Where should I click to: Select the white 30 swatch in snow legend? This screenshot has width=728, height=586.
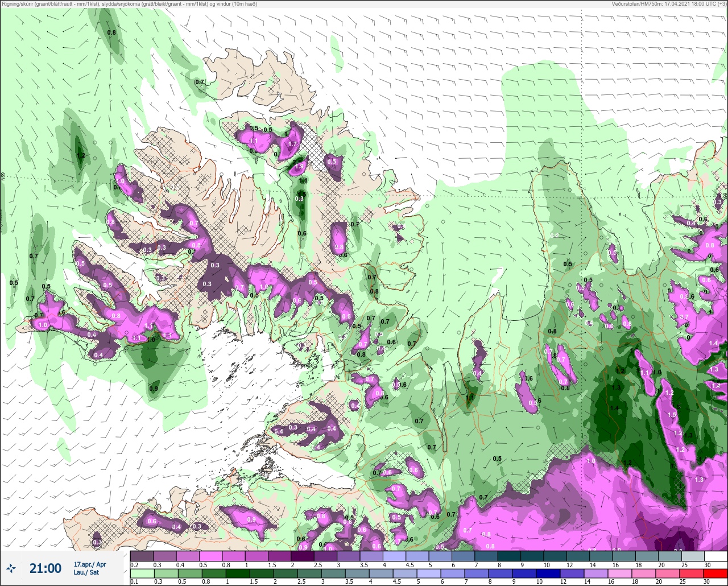(715, 556)
